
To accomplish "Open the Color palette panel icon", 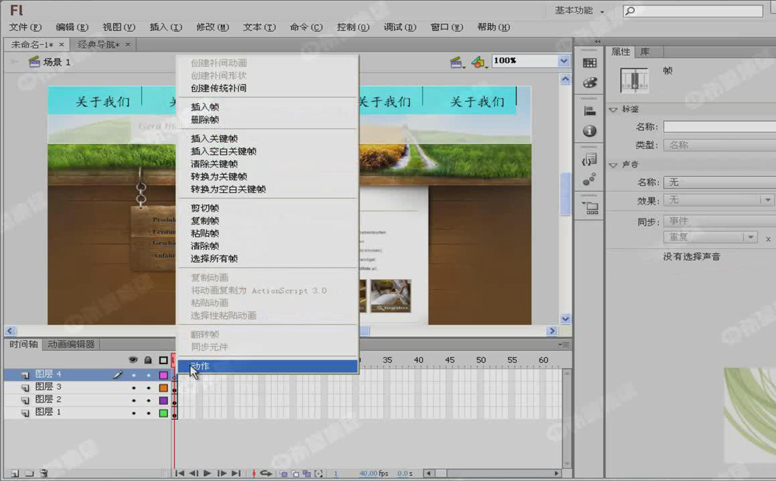I will (x=590, y=83).
